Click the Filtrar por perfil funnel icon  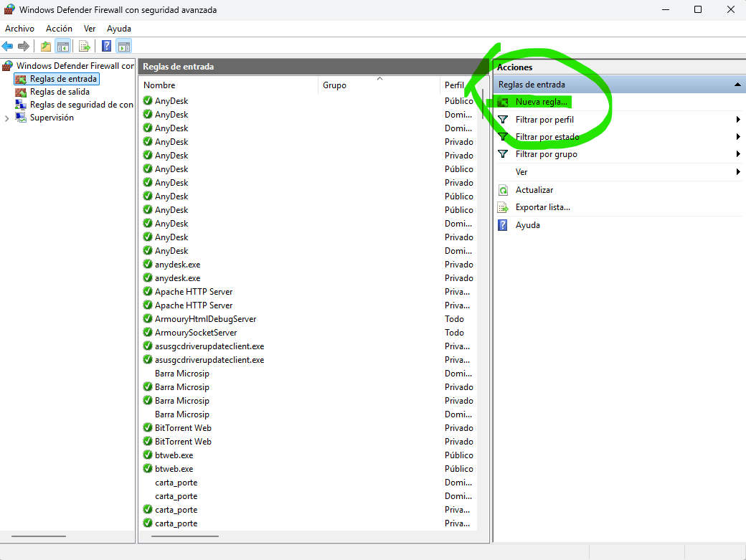coord(503,119)
